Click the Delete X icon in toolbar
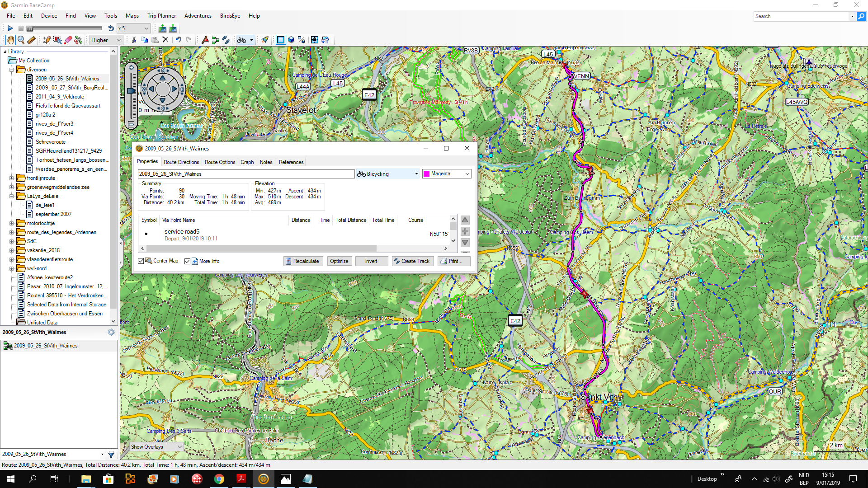The width and height of the screenshot is (868, 488). (x=165, y=40)
